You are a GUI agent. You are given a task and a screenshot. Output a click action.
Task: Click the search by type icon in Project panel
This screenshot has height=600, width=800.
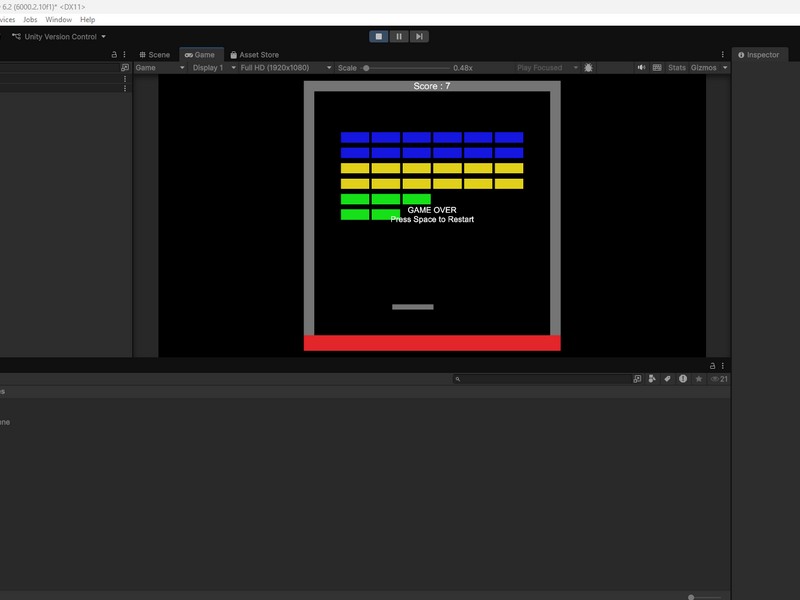pyautogui.click(x=652, y=379)
